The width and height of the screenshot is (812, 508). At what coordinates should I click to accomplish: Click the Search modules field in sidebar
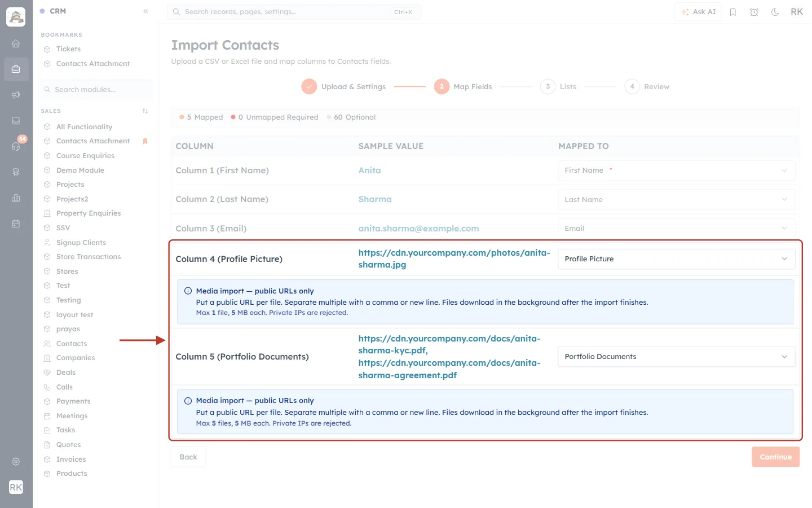96,90
